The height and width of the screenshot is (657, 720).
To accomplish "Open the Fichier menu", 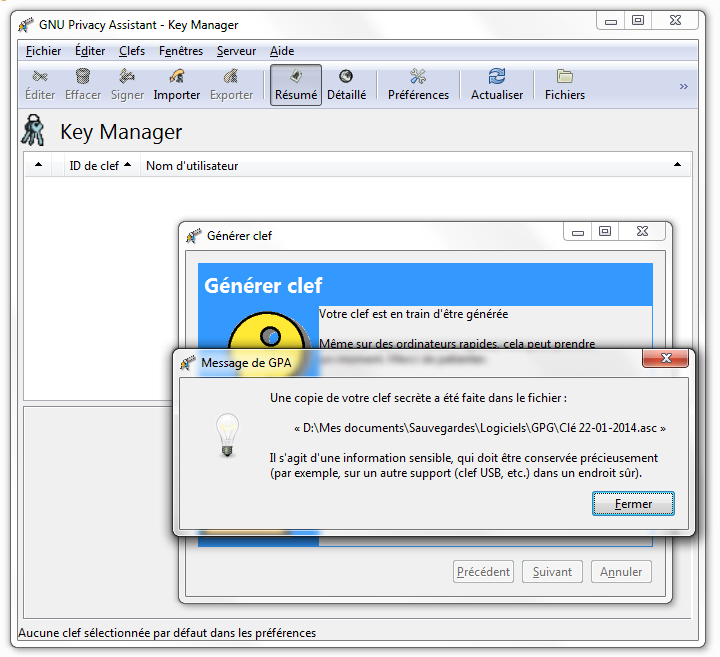I will pos(43,51).
